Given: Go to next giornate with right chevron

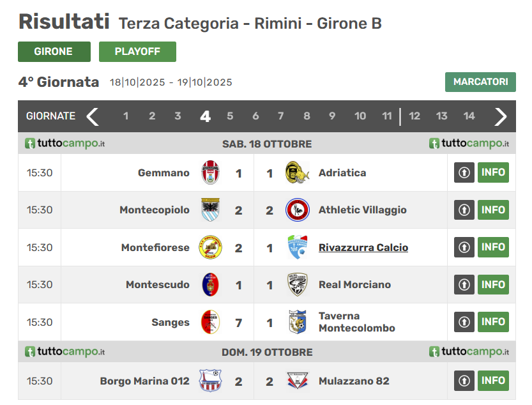Looking at the screenshot, I should pyautogui.click(x=501, y=116).
